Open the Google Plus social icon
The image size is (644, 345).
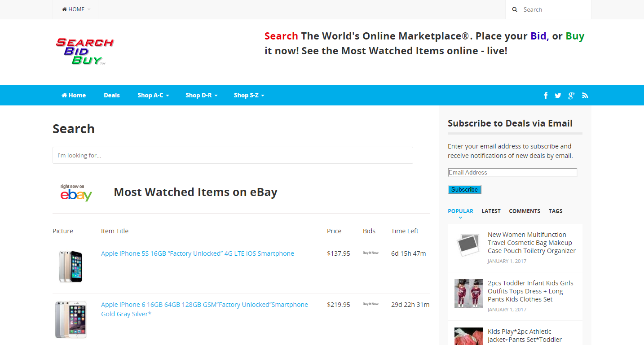pos(571,96)
